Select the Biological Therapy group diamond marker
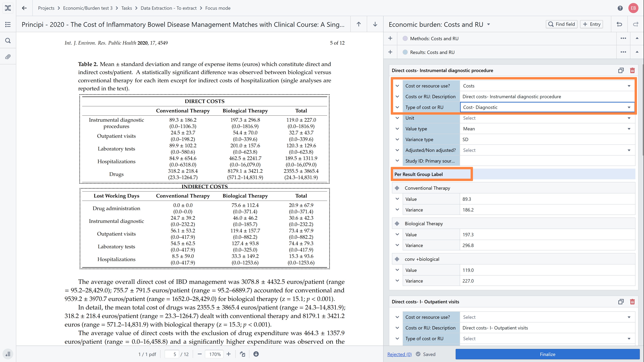 click(397, 224)
